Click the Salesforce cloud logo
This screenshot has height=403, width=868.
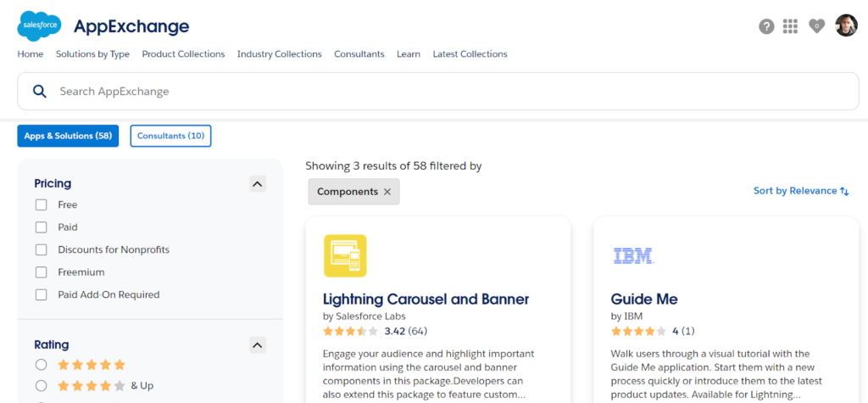(x=39, y=25)
